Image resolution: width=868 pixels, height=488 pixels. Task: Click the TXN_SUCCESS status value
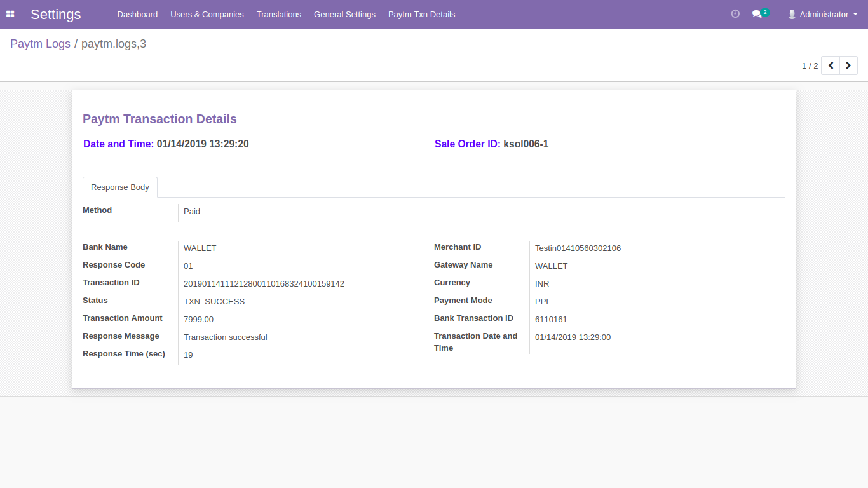pos(214,302)
